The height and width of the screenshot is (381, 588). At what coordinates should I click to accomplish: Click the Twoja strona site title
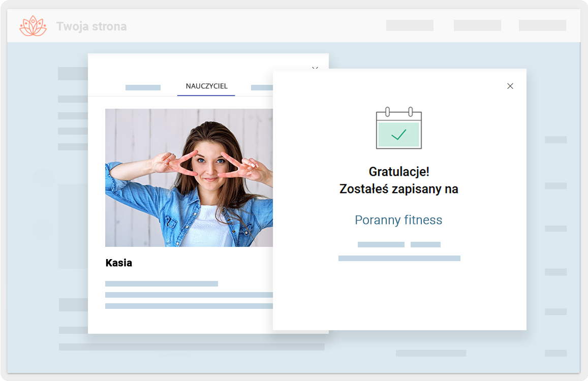point(91,26)
